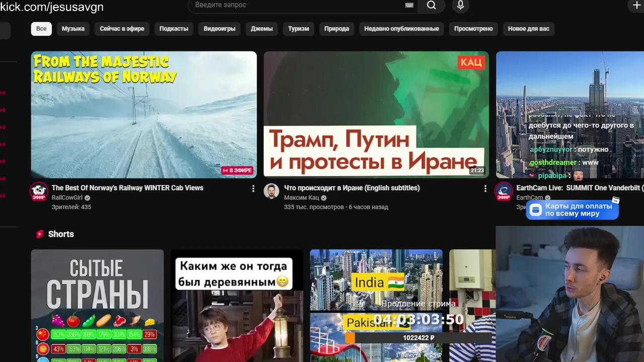Select the Новое для вас chip
The image size is (644, 362).
[529, 29]
